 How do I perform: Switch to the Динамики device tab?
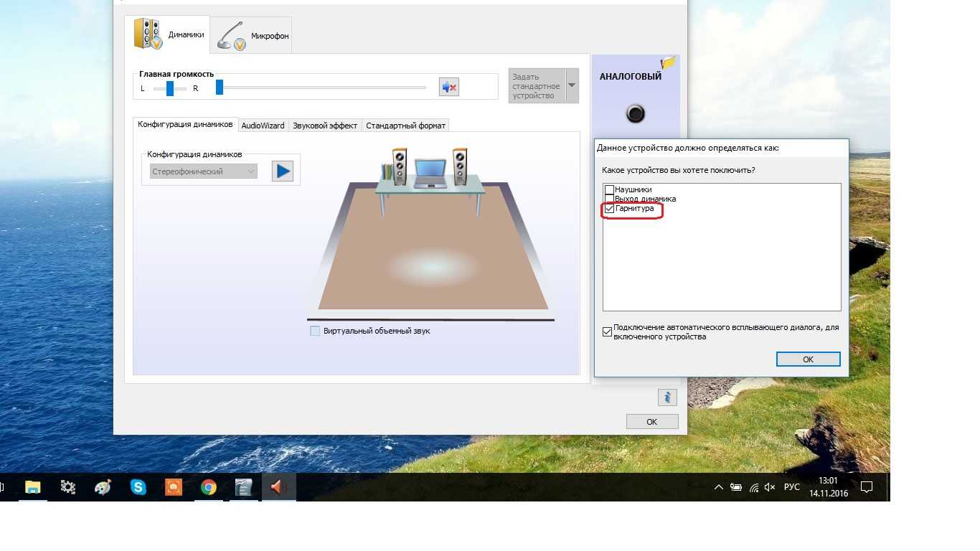click(167, 34)
